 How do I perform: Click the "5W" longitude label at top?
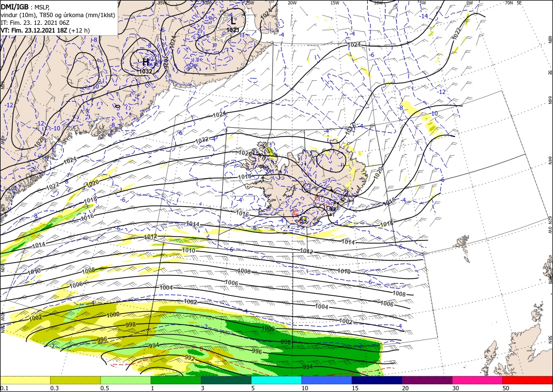pyautogui.click(x=423, y=3)
